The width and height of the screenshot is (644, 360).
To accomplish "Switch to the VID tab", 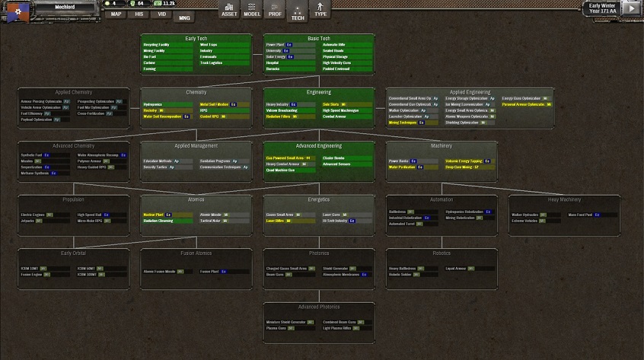I will [162, 14].
